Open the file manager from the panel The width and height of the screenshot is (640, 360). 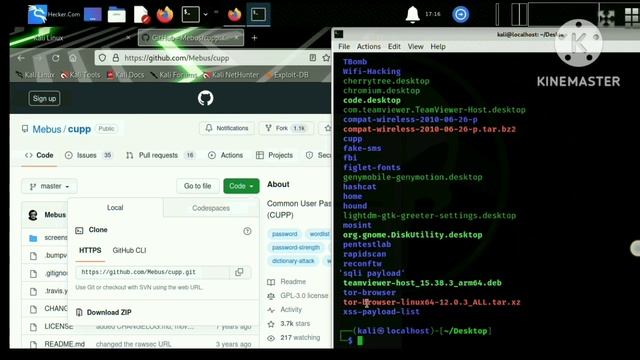pyautogui.click(x=116, y=15)
